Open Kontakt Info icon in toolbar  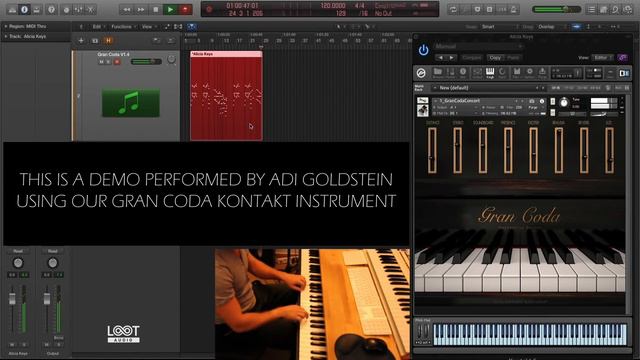pos(463,73)
